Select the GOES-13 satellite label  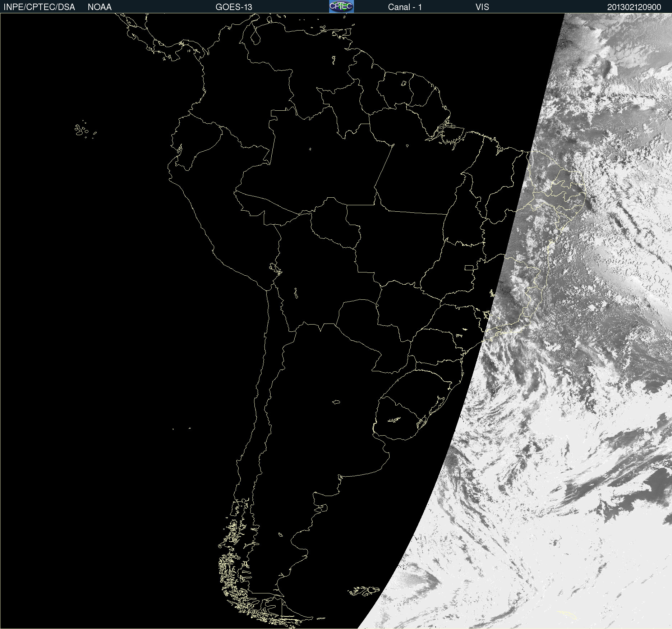pyautogui.click(x=234, y=7)
